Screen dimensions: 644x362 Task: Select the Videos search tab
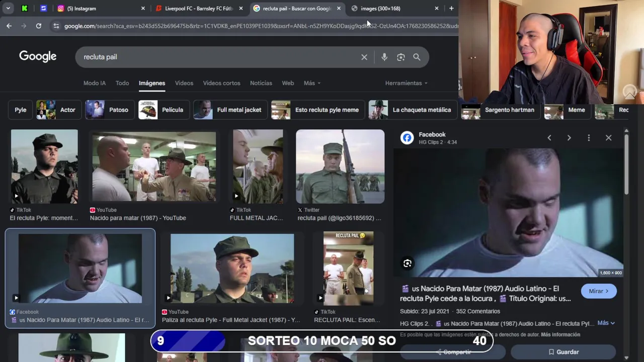[184, 83]
